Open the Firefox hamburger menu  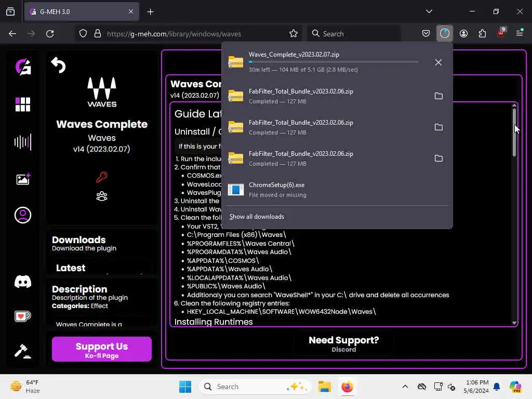[x=520, y=33]
